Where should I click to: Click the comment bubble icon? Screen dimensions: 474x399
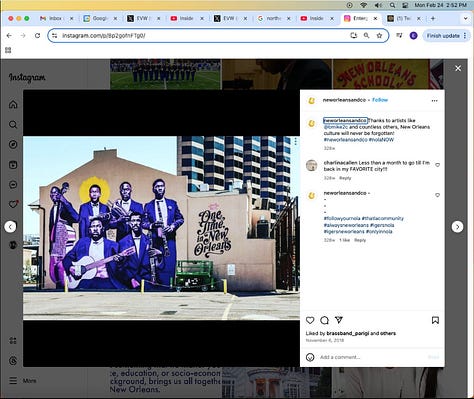click(324, 320)
